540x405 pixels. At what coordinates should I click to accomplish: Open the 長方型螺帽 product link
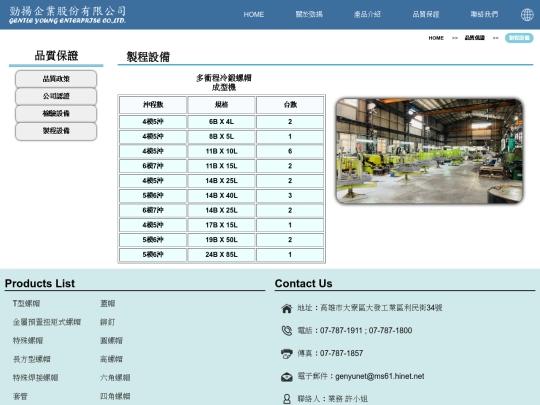[x=32, y=359]
